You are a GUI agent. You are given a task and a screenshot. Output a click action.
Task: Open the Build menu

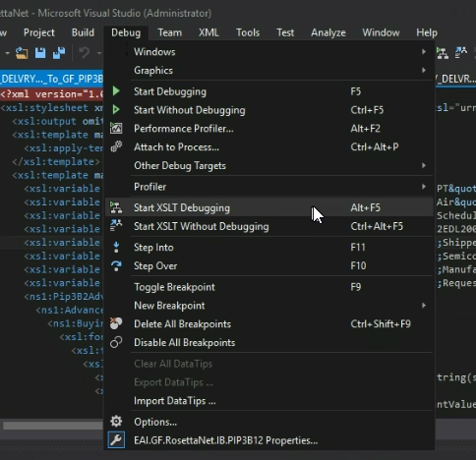(83, 32)
